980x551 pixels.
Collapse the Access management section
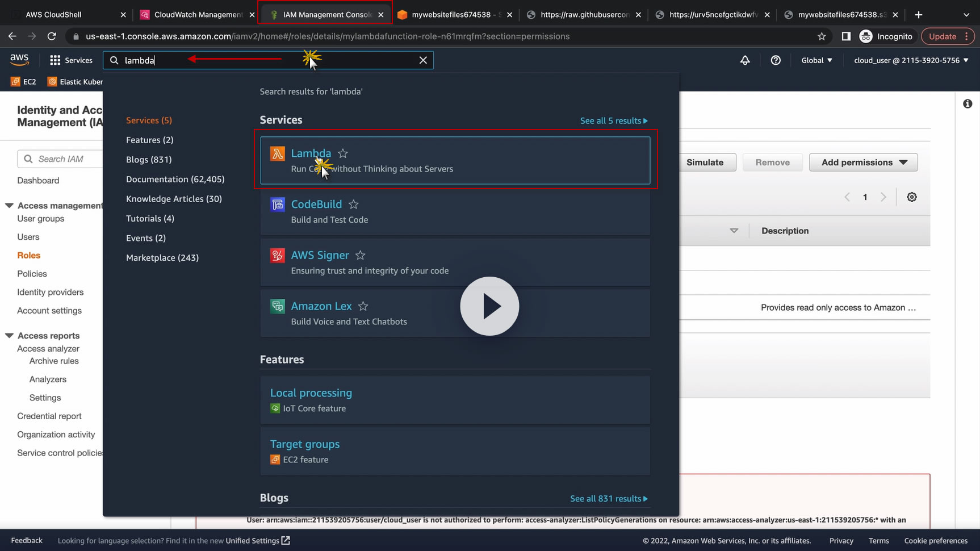[9, 206]
